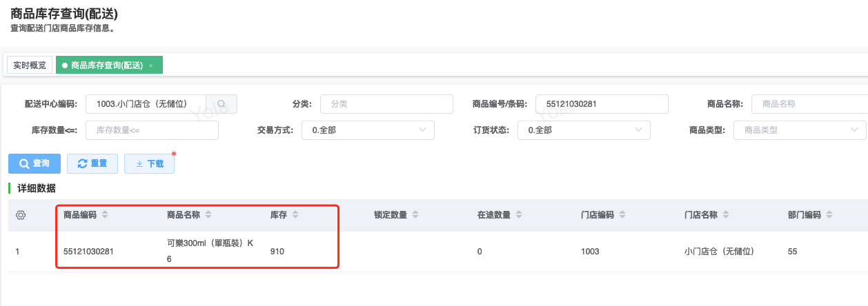
Task: Sort by 在途数量 column sort arrows
Action: (x=518, y=215)
